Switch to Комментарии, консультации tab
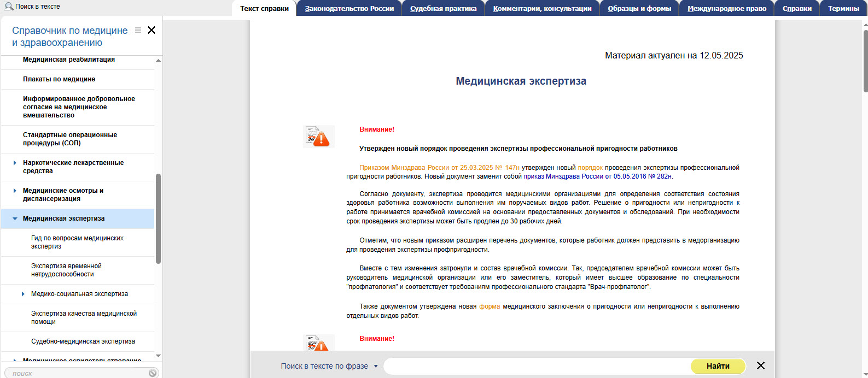The image size is (868, 378). (543, 8)
